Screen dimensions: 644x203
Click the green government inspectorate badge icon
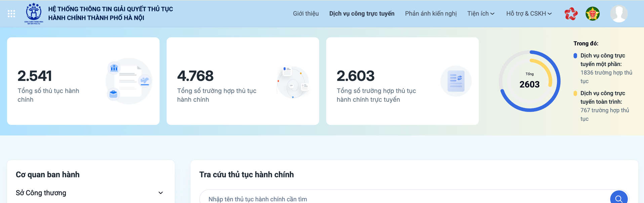click(x=593, y=14)
